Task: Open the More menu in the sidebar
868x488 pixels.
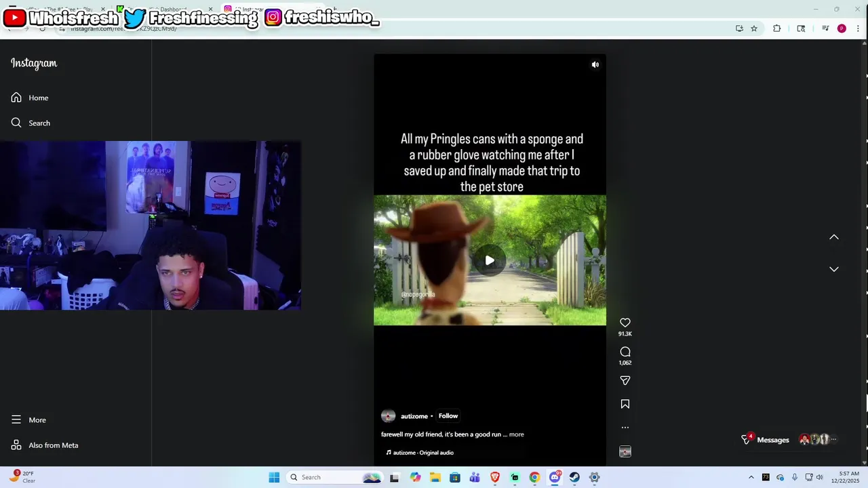Action: 28,420
